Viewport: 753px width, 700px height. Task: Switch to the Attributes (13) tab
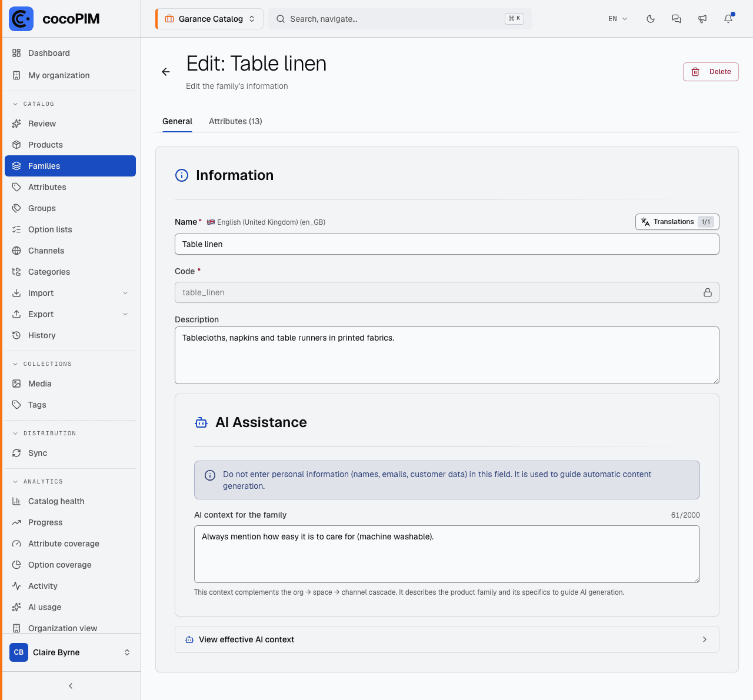(x=235, y=121)
